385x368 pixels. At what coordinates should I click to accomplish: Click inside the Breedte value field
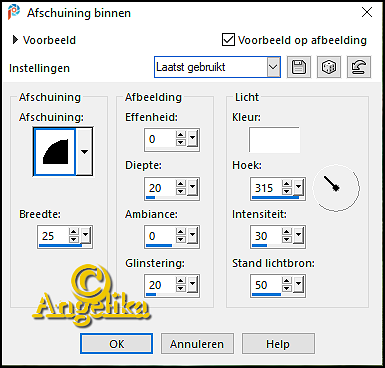click(53, 236)
